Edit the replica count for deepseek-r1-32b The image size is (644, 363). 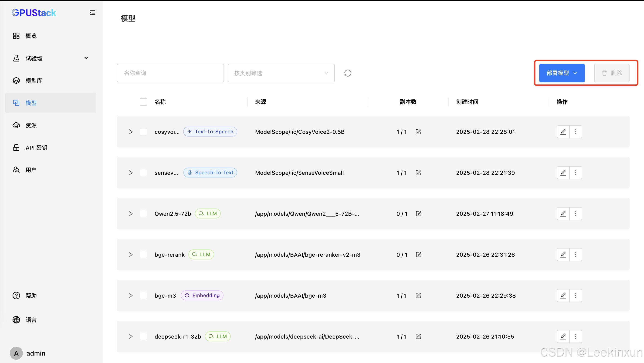pos(418,336)
